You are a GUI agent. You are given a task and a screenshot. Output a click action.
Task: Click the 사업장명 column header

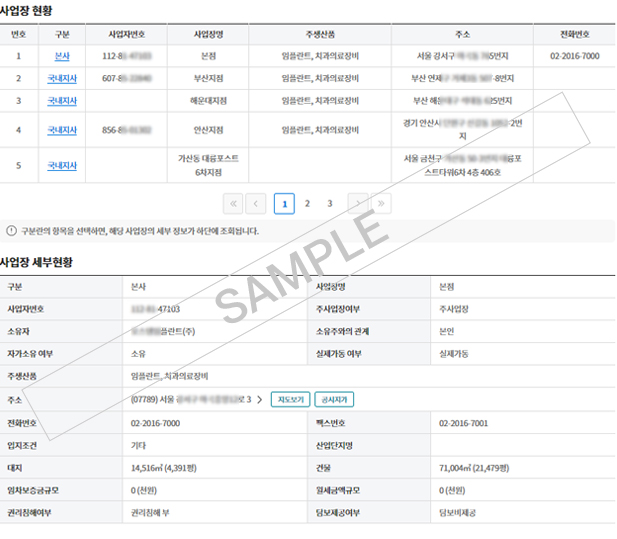point(208,34)
